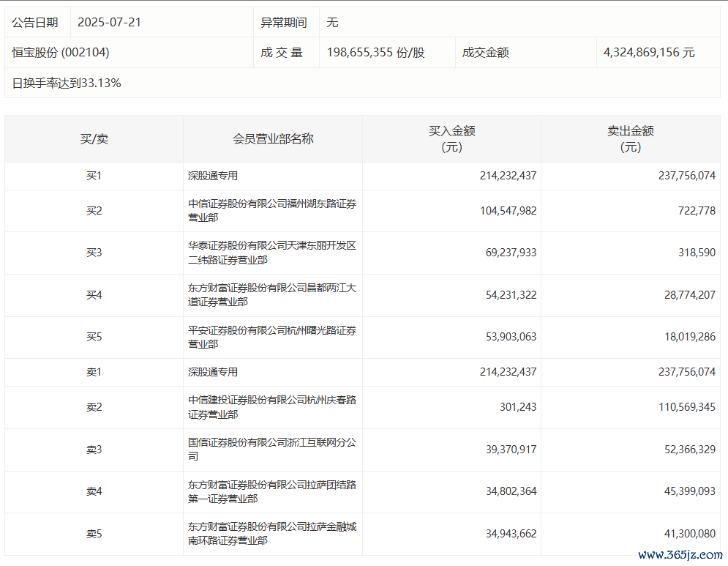Click the 会员营业部名称 column header

tap(273, 139)
